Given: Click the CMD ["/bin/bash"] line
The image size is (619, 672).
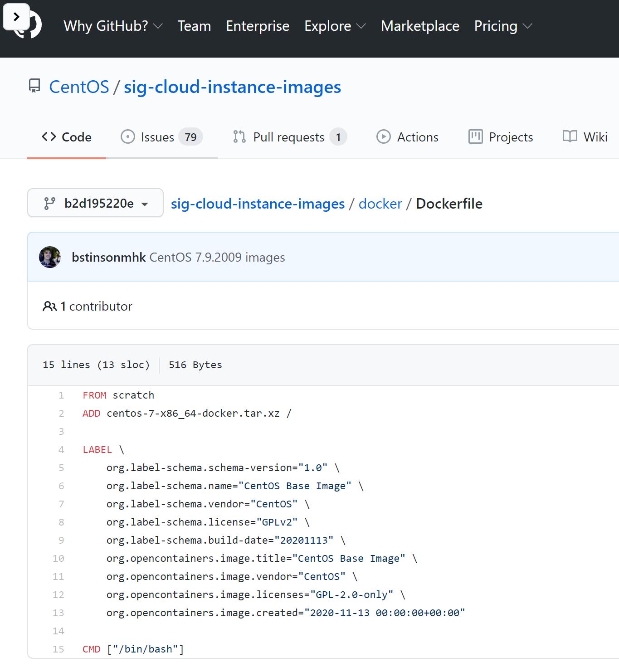Looking at the screenshot, I should (x=133, y=649).
